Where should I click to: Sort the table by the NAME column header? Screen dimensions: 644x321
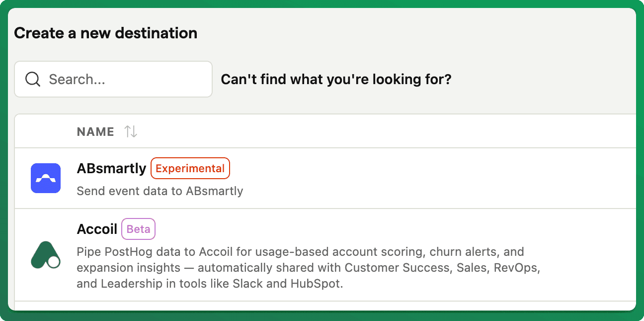(95, 131)
